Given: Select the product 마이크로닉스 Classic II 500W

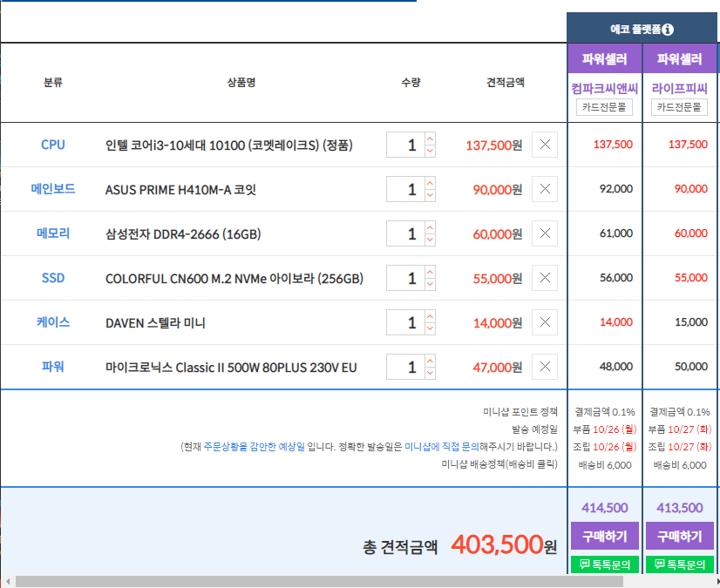Looking at the screenshot, I should point(231,368).
